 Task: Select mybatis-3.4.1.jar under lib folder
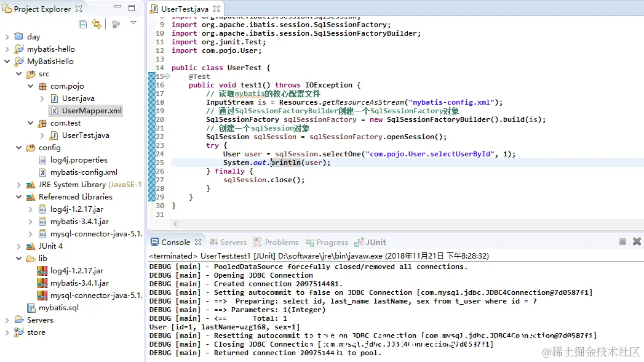79,283
